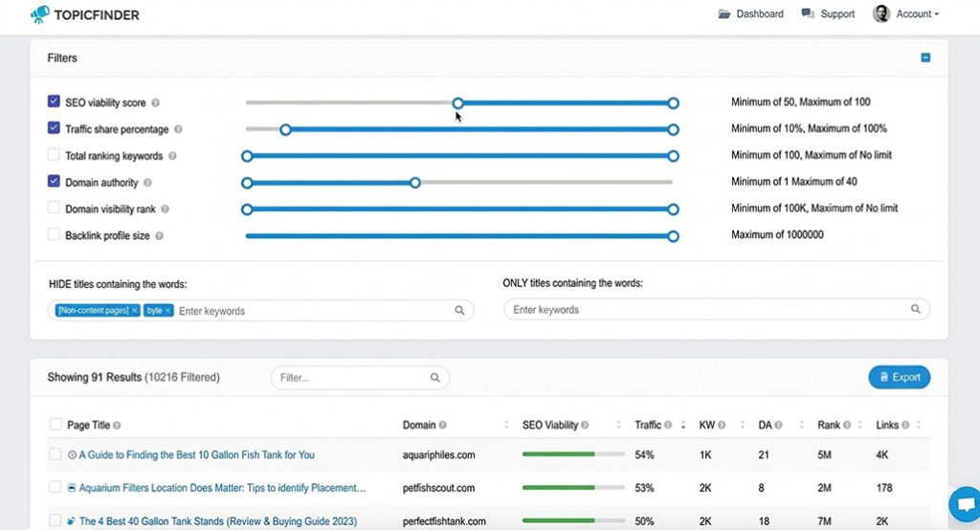
Task: Remove the [Non-content pages] tag
Action: coord(134,311)
